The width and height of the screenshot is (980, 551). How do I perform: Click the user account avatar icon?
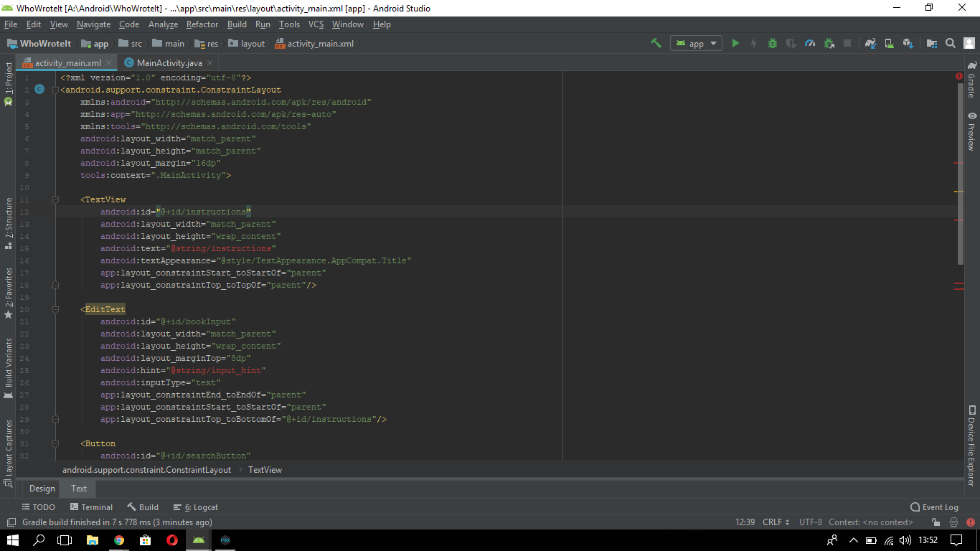(969, 43)
